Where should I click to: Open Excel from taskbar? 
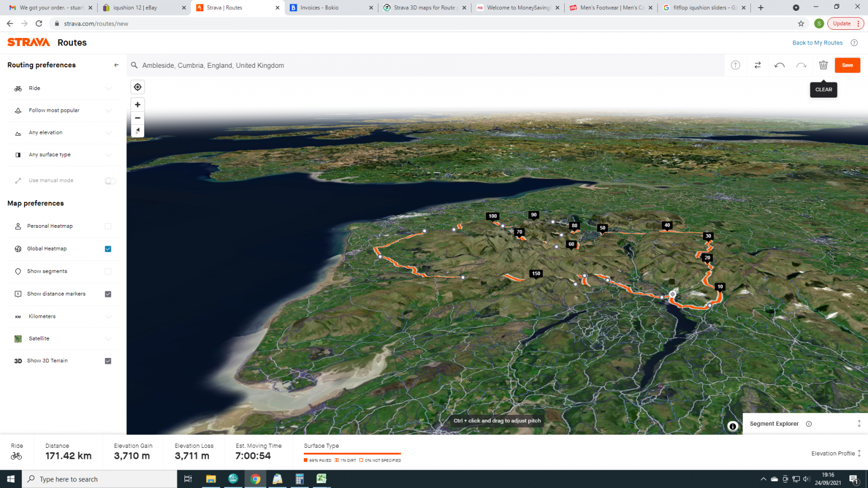coord(322,479)
